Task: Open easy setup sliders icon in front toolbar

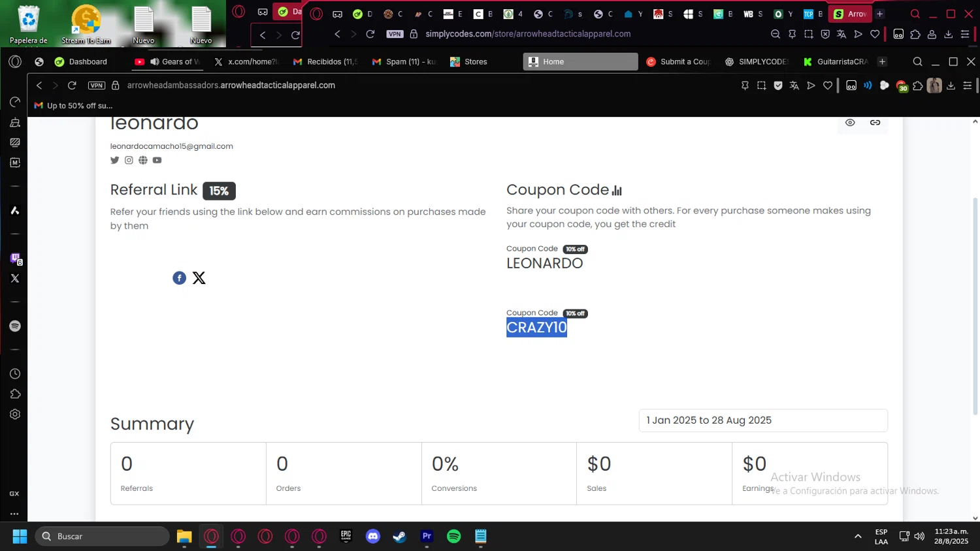Action: pyautogui.click(x=968, y=86)
